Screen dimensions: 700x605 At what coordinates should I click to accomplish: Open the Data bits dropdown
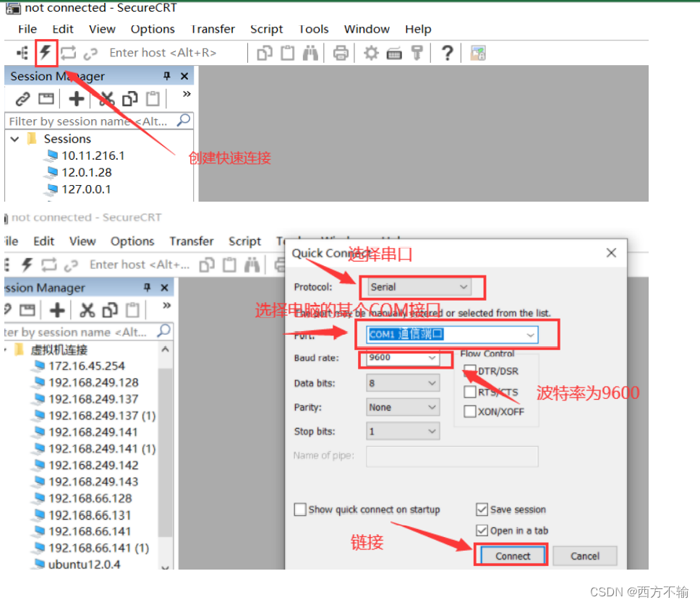pyautogui.click(x=403, y=383)
